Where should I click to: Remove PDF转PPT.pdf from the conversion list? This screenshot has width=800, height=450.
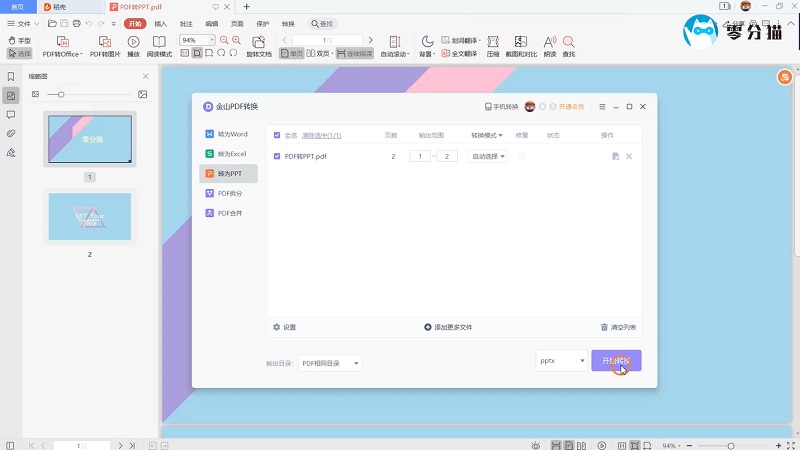click(x=629, y=156)
